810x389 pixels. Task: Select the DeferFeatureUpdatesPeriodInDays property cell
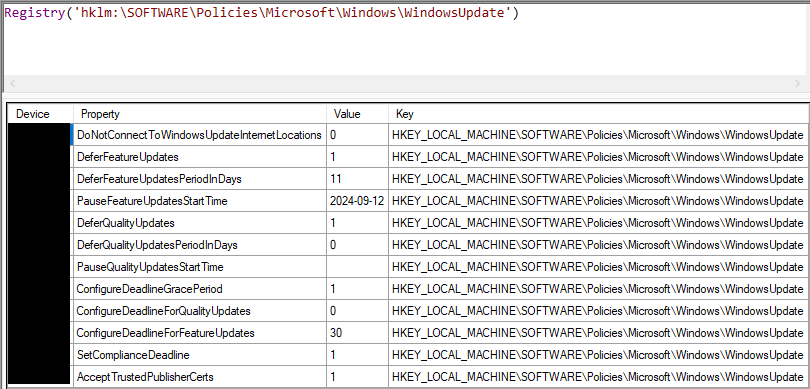point(200,179)
